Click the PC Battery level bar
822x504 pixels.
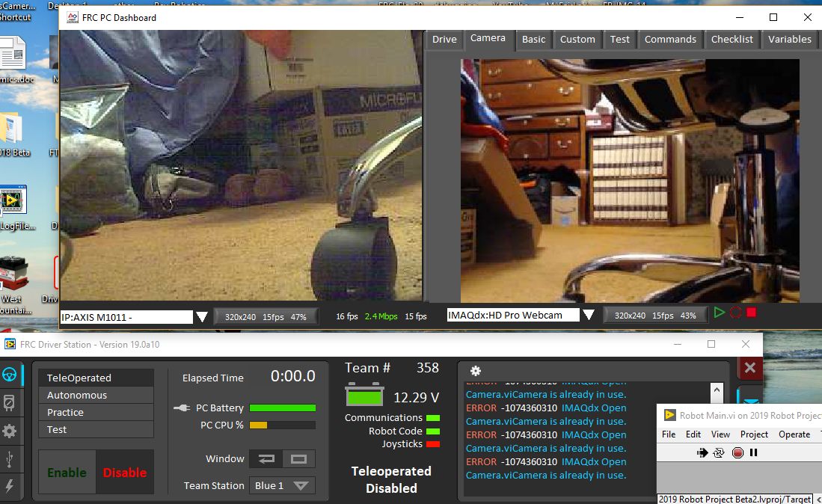pyautogui.click(x=283, y=408)
